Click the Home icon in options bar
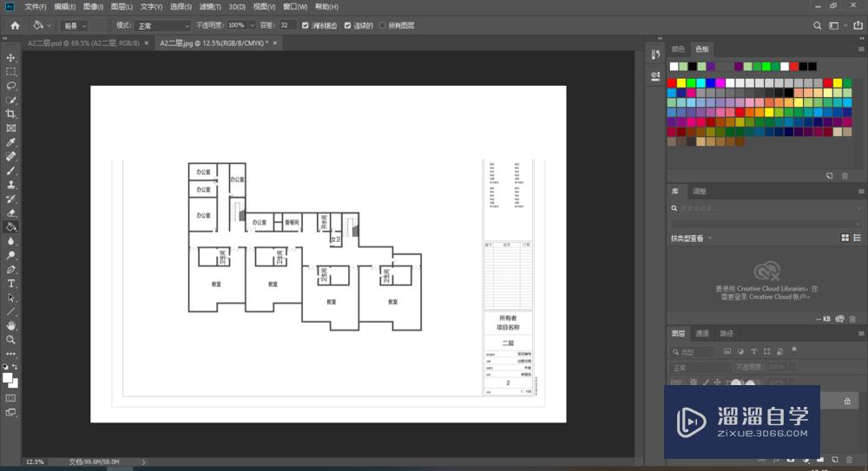Screen dimensions: 868x471 point(15,26)
